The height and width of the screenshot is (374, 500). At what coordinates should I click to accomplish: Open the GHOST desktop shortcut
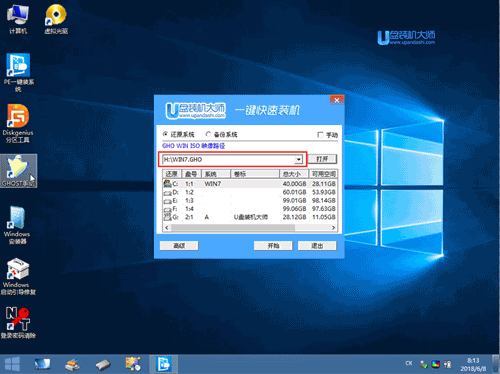[18, 171]
